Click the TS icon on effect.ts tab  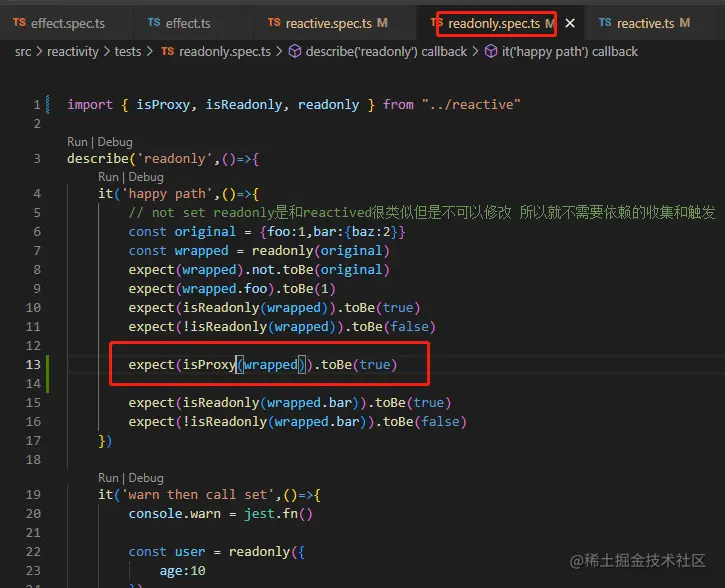click(x=154, y=22)
